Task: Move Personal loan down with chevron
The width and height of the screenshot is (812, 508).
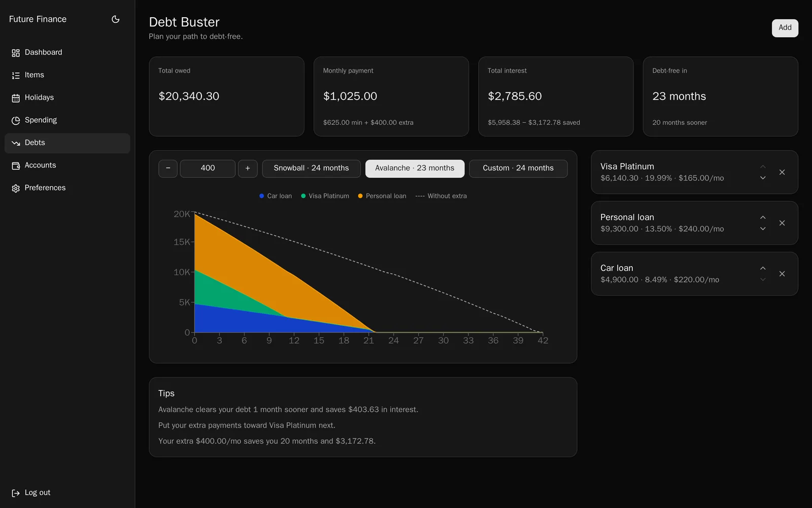Action: point(763,229)
